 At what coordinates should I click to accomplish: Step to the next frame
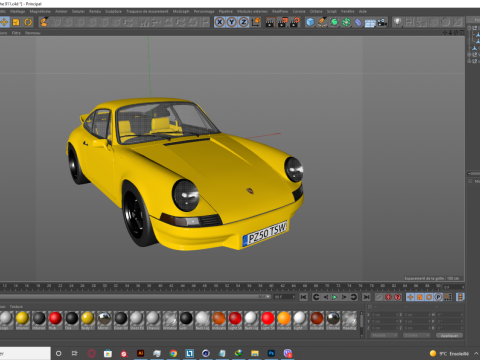coord(344,297)
